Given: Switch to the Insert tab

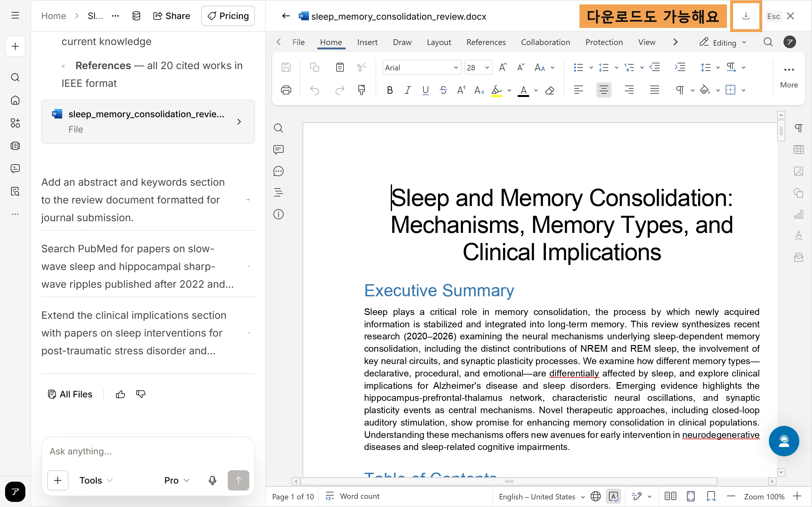Looking at the screenshot, I should coord(367,42).
